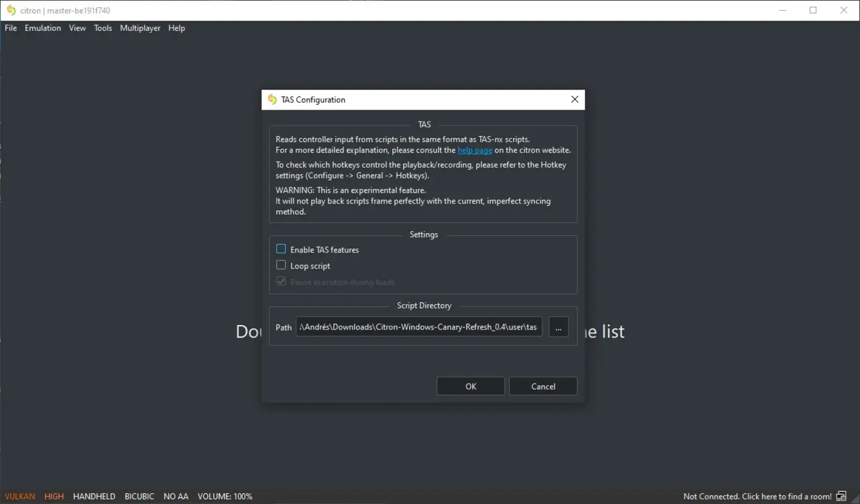
Task: Check the Loop script option
Action: pos(281,265)
